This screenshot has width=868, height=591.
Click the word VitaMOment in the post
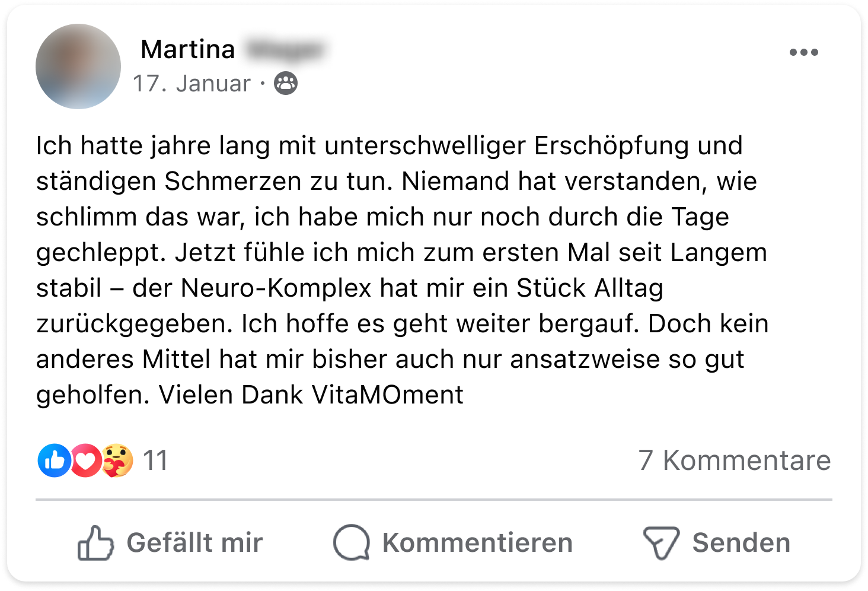click(388, 395)
